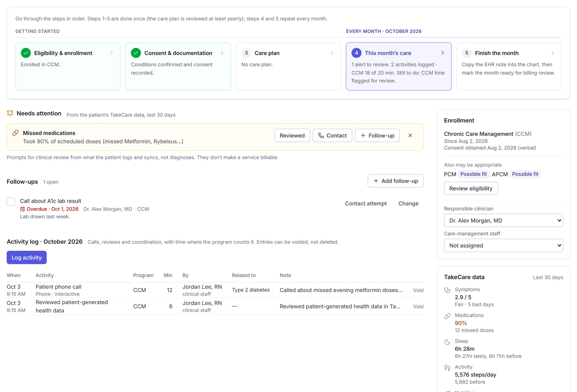Viewport: 577px width, 392px height.
Task: Click Follow-up on the missed medications alert
Action: tap(377, 135)
